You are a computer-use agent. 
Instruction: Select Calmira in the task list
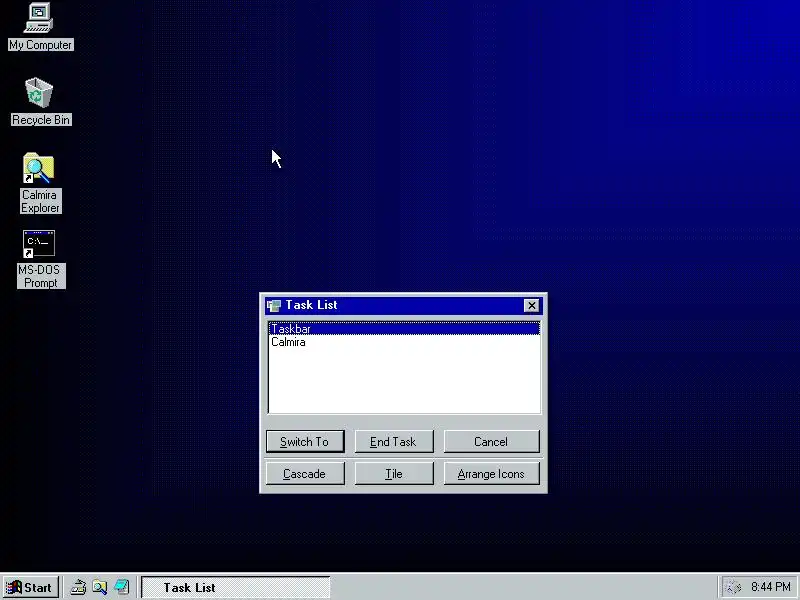(x=404, y=342)
